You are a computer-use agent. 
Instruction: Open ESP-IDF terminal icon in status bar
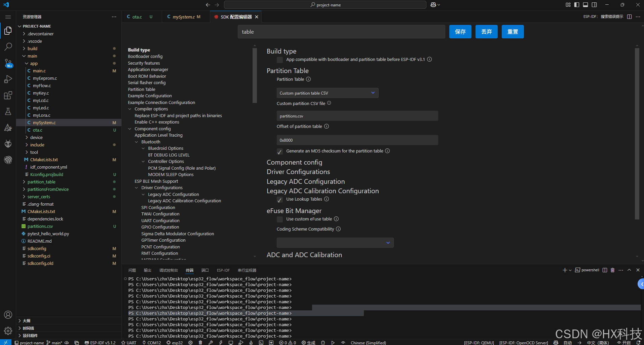point(261,343)
